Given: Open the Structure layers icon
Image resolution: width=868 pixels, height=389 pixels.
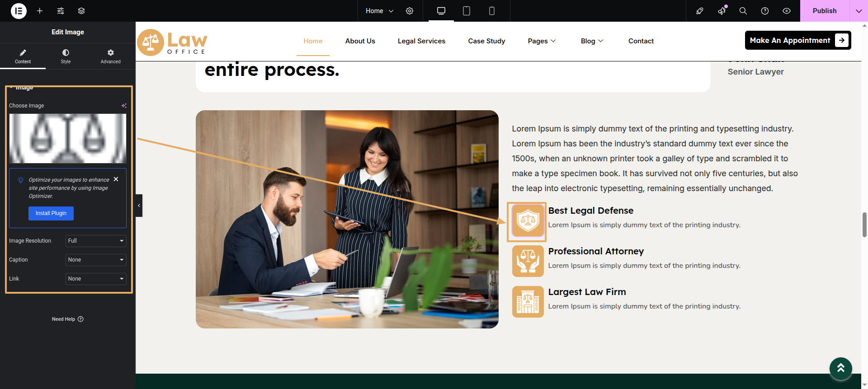Looking at the screenshot, I should [x=81, y=11].
